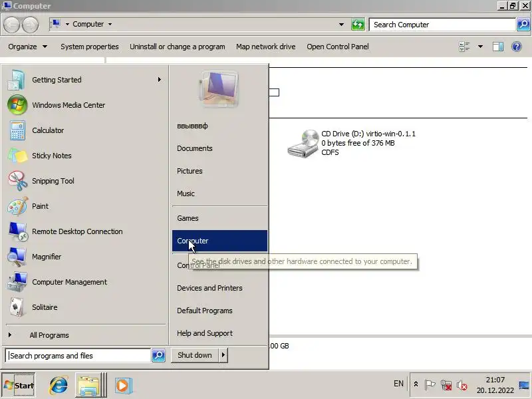
Task: Expand the arrow after Computer in address bar
Action: [110, 24]
